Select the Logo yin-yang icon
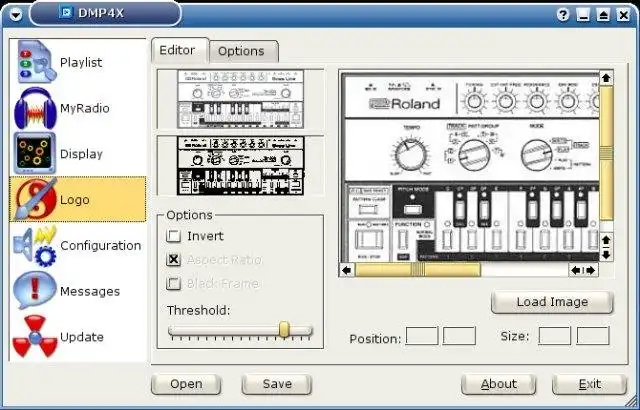 point(36,199)
